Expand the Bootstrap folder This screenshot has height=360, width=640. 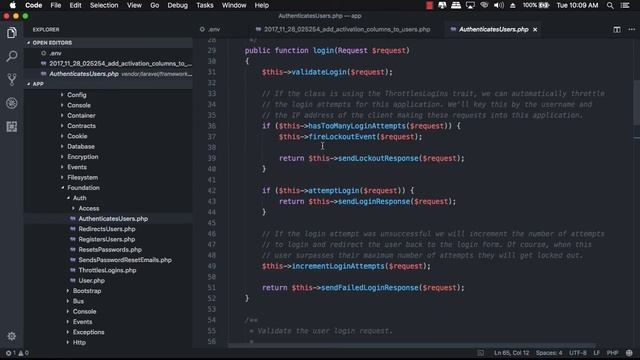click(x=87, y=291)
